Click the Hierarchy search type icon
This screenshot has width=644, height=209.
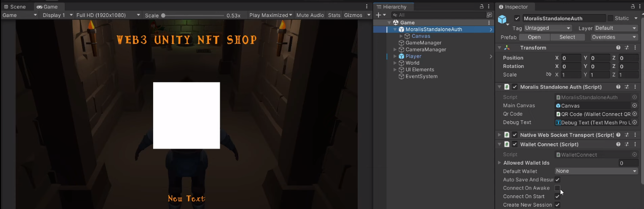(x=489, y=15)
